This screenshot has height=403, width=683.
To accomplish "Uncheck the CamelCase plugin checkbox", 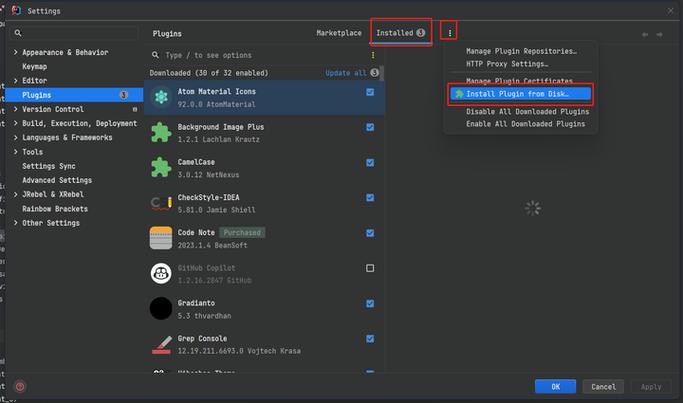I will [x=370, y=162].
